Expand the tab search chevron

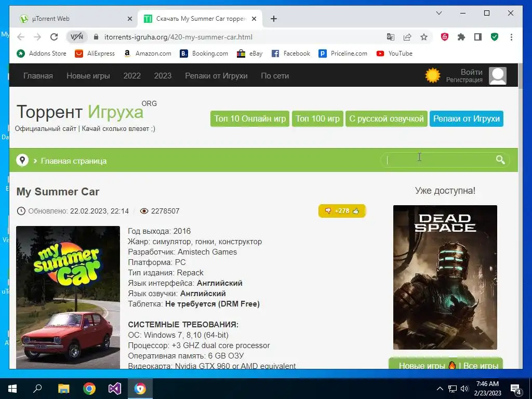pos(438,13)
